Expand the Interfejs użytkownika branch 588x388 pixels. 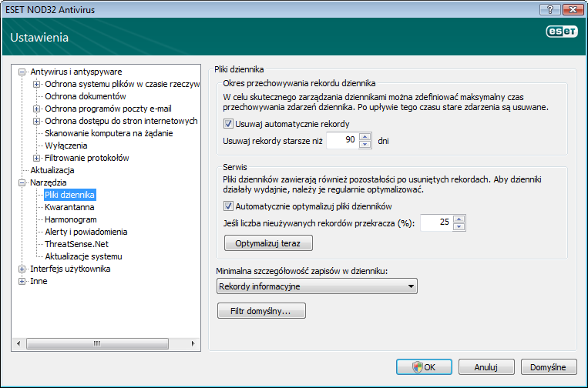click(x=22, y=269)
